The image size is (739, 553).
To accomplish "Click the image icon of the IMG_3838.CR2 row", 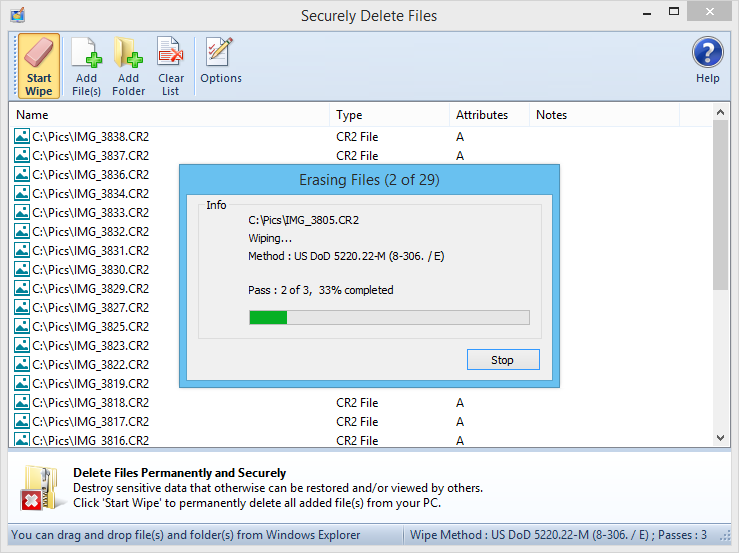I will tap(22, 136).
